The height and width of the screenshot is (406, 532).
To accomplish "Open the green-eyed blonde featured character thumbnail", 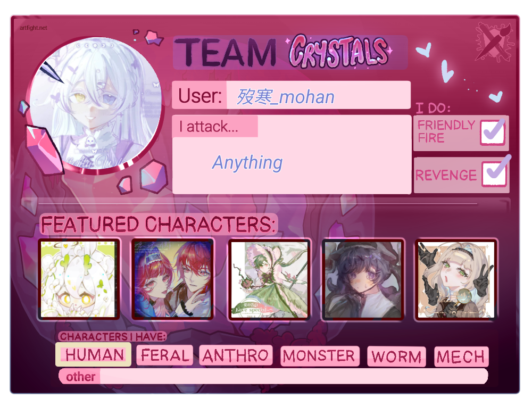I will (x=456, y=280).
